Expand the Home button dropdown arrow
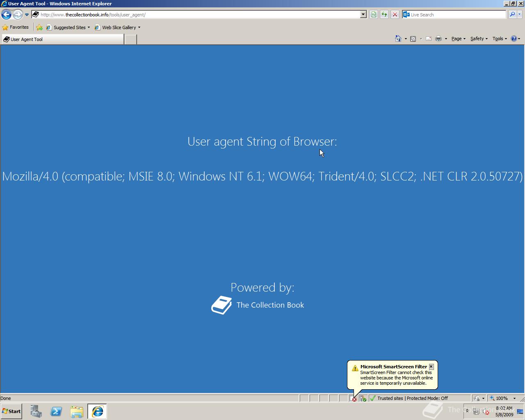Image resolution: width=525 pixels, height=420 pixels. click(x=406, y=39)
